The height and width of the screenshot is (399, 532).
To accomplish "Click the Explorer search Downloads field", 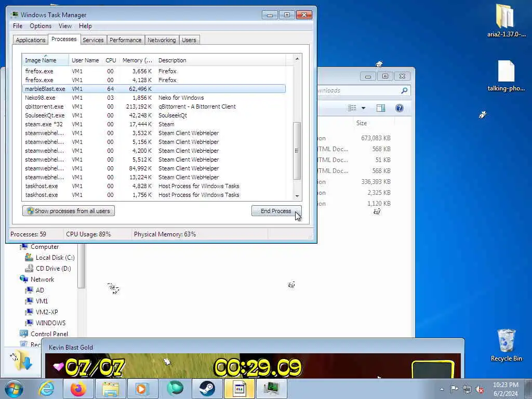I will coord(363,90).
